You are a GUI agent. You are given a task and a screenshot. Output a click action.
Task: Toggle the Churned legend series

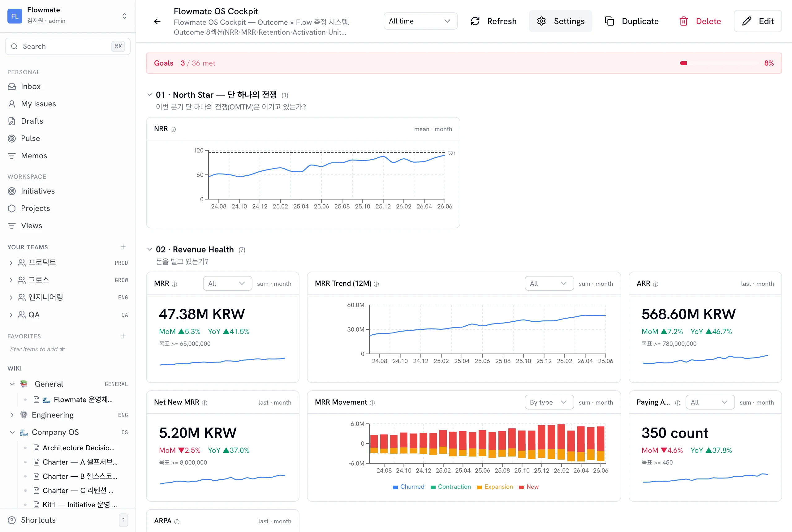[x=408, y=487]
